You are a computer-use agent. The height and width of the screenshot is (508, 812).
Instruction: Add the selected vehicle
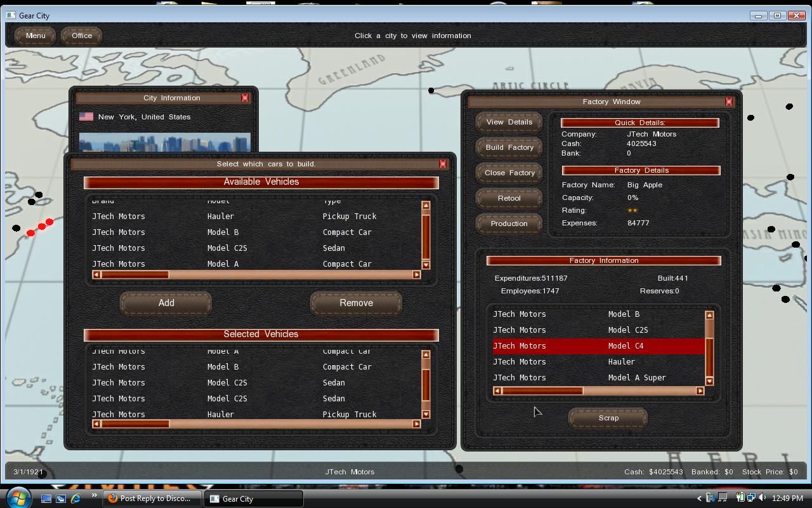point(166,303)
